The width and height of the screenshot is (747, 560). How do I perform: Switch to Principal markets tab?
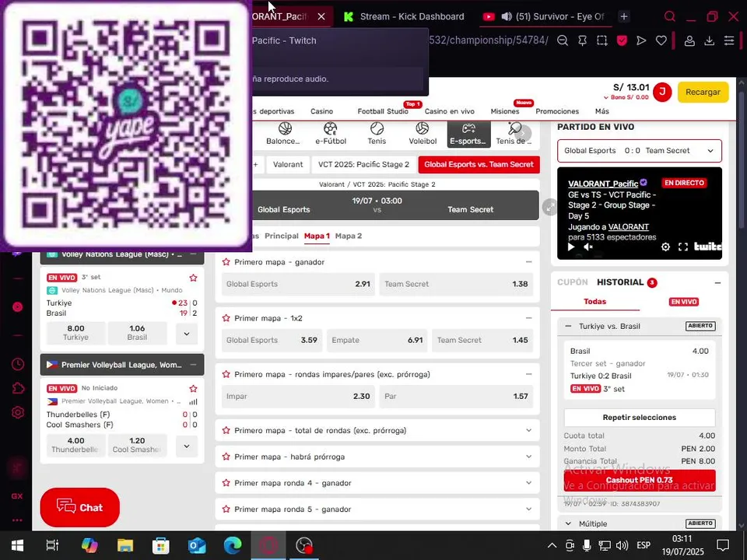[281, 236]
